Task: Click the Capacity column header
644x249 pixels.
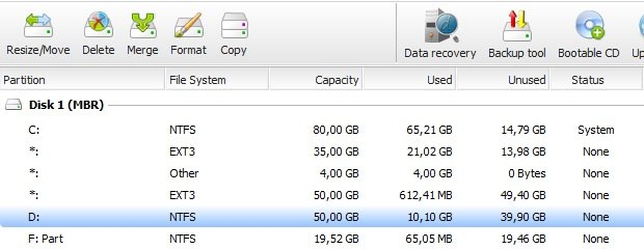Action: coord(316,80)
